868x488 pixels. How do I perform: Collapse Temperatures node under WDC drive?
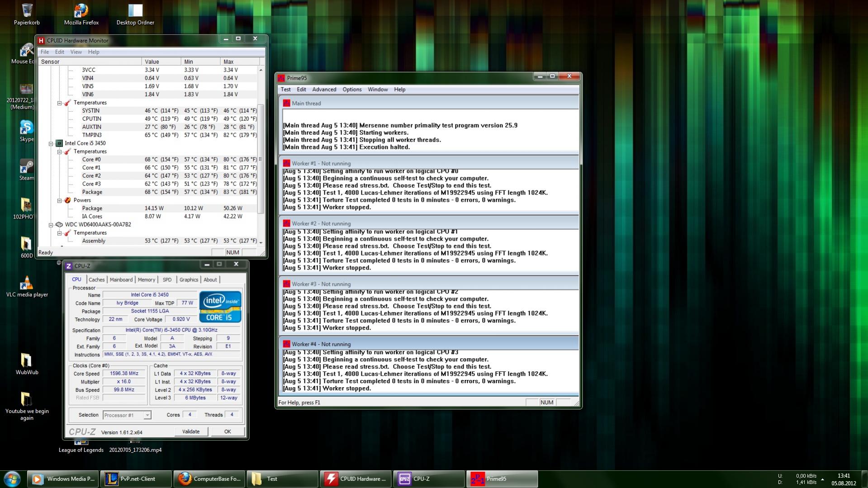click(x=59, y=233)
